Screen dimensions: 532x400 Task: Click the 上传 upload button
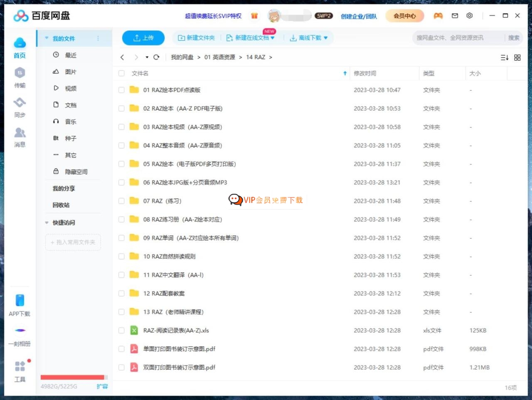coord(143,38)
